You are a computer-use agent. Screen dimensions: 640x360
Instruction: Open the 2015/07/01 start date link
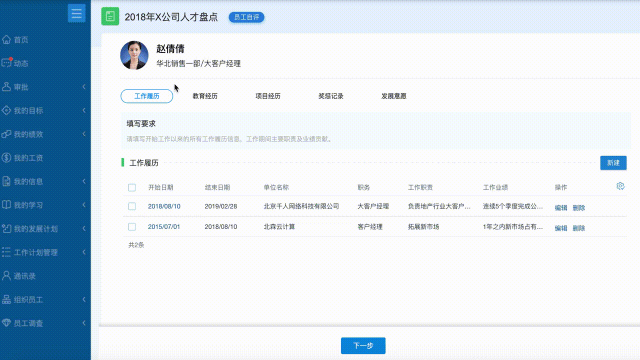coord(164,227)
